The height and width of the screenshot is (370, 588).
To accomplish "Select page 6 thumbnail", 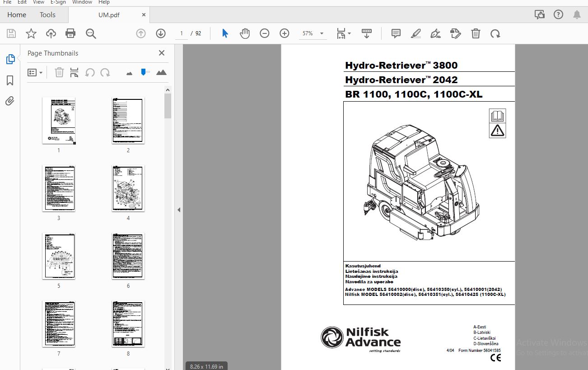I will (x=128, y=256).
